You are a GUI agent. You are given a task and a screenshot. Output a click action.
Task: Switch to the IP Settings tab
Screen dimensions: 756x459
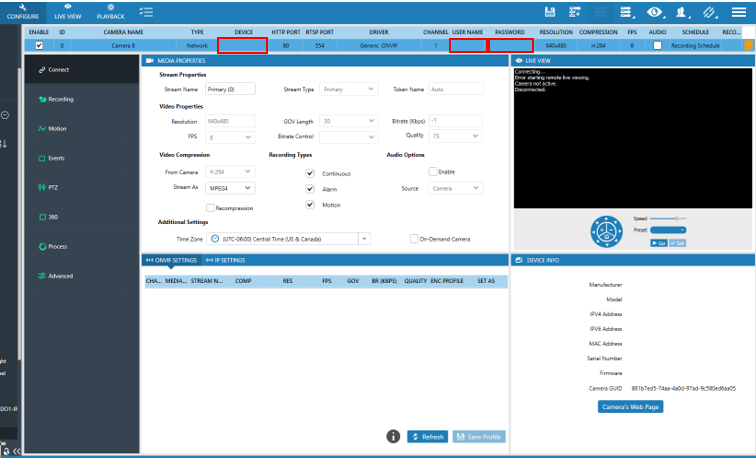[x=227, y=260]
